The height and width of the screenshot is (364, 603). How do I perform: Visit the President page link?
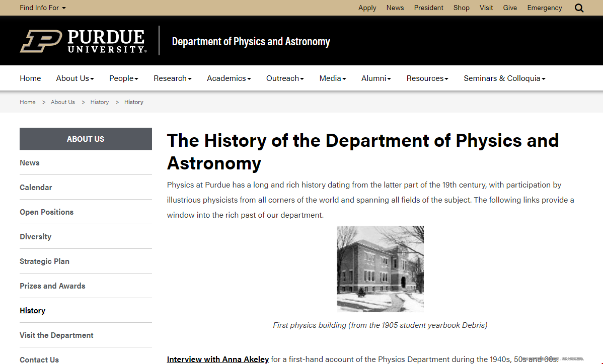click(x=428, y=8)
